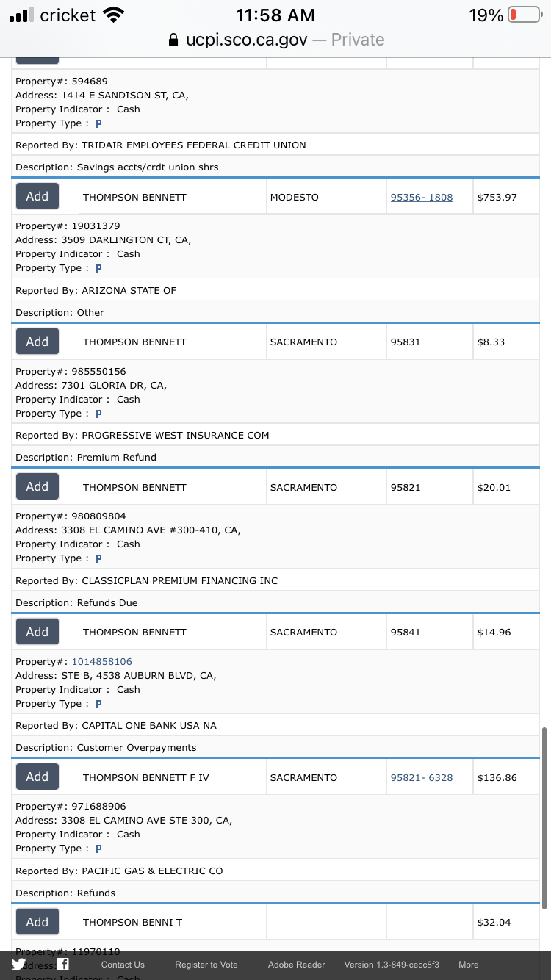
Task: Select Reported By ARIZONA STATE OF
Action: click(96, 290)
